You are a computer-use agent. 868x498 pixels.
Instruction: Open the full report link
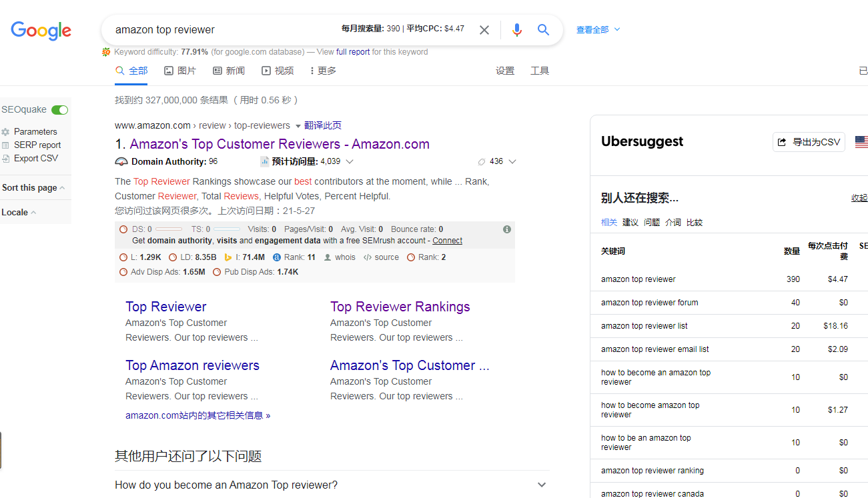[x=353, y=52]
